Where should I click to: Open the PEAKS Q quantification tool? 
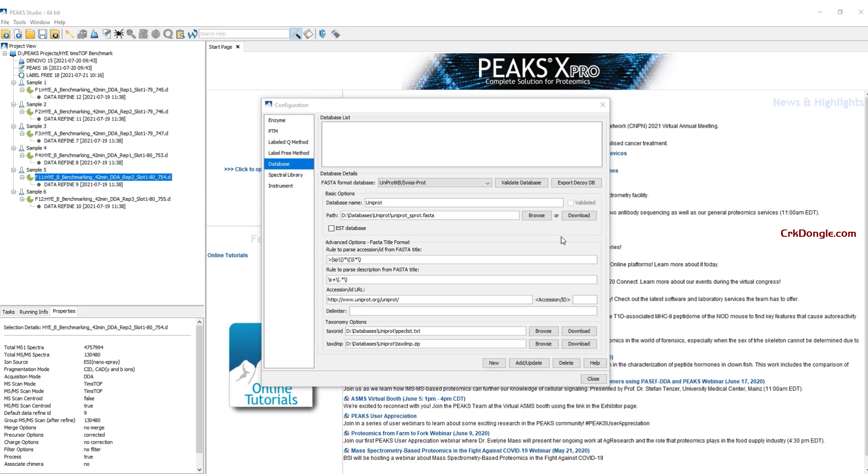point(167,34)
